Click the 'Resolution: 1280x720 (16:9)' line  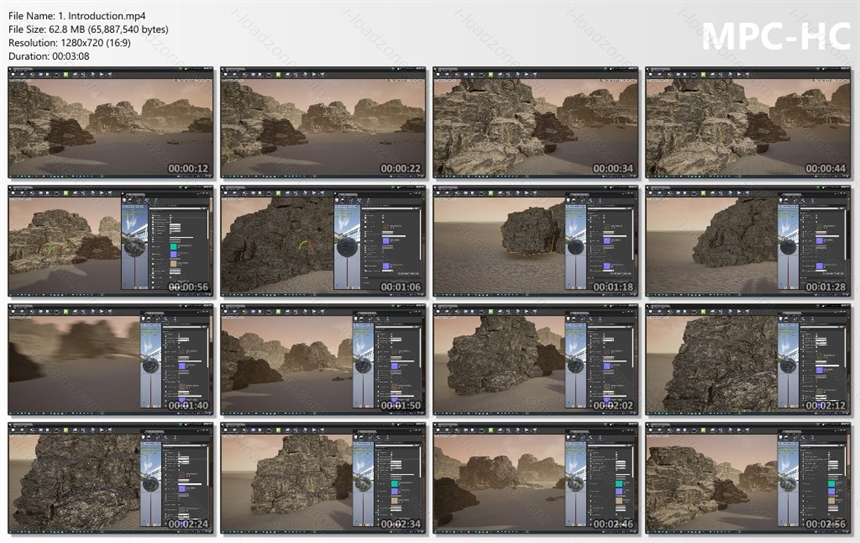coord(69,43)
